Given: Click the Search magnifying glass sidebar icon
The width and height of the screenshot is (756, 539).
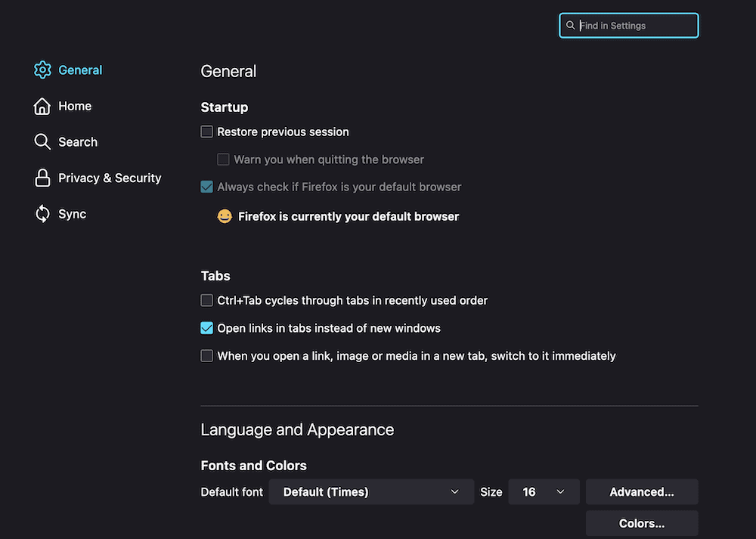Looking at the screenshot, I should (x=42, y=142).
